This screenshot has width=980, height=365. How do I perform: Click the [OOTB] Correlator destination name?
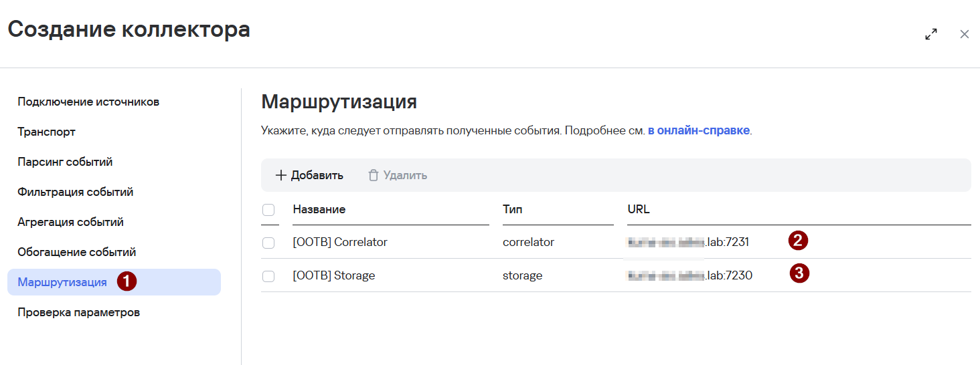(x=340, y=243)
